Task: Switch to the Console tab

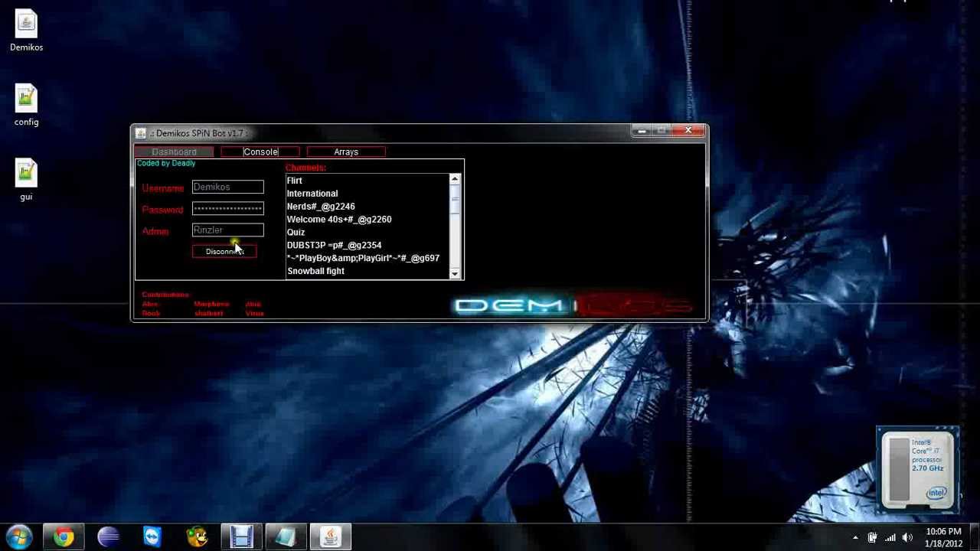Action: [260, 152]
